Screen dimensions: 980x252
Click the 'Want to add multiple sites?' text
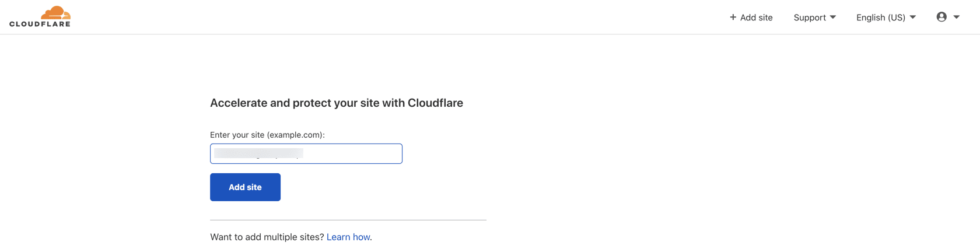pyautogui.click(x=267, y=237)
